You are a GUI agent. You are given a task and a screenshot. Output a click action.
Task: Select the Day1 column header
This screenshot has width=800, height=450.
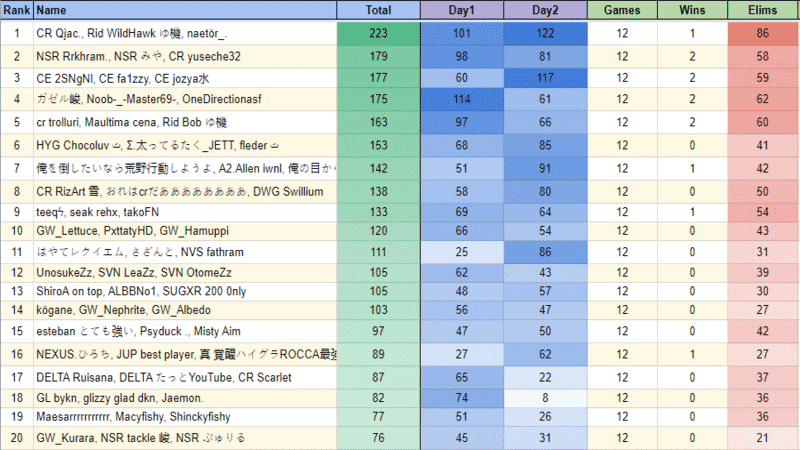[x=462, y=10]
